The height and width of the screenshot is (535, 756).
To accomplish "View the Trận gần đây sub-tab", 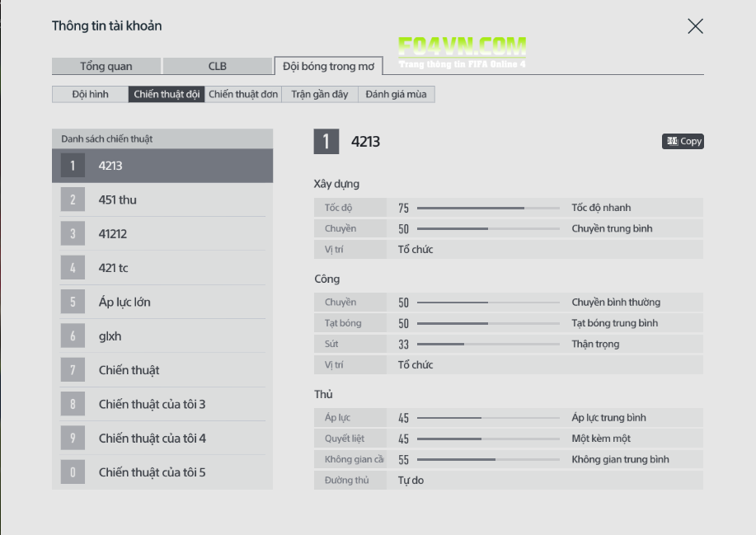I will pyautogui.click(x=319, y=94).
